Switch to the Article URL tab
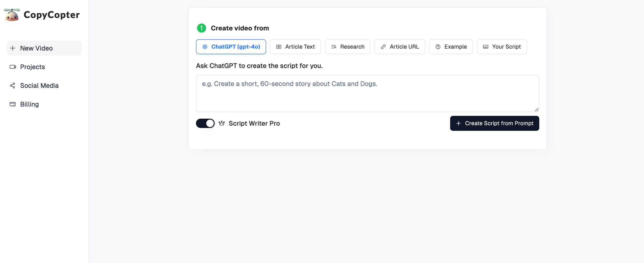The width and height of the screenshot is (644, 263). coord(400,47)
